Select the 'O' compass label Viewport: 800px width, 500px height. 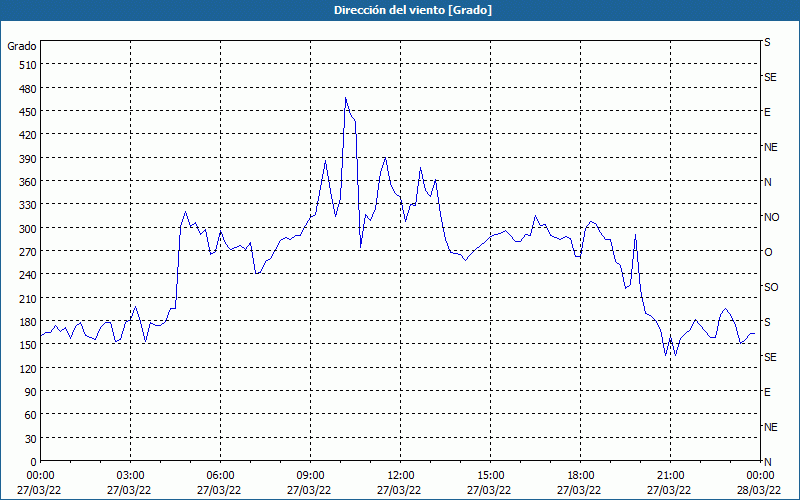(x=768, y=252)
